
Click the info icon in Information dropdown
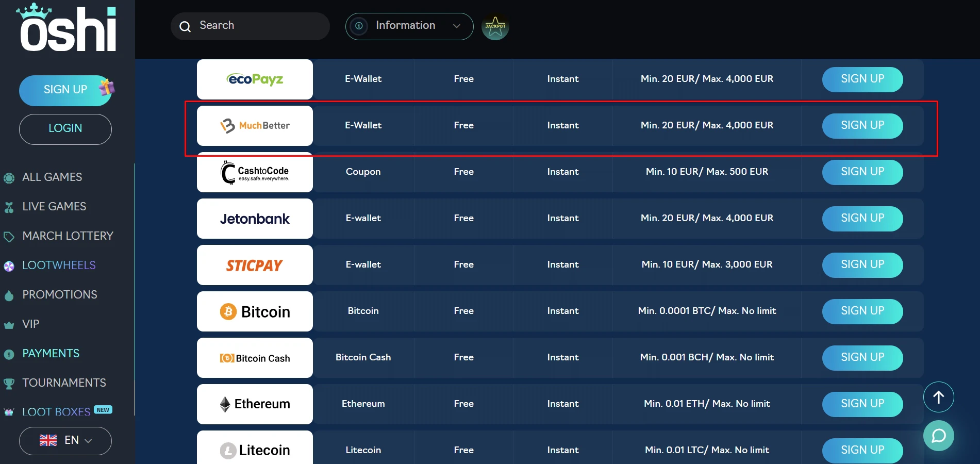click(x=359, y=26)
